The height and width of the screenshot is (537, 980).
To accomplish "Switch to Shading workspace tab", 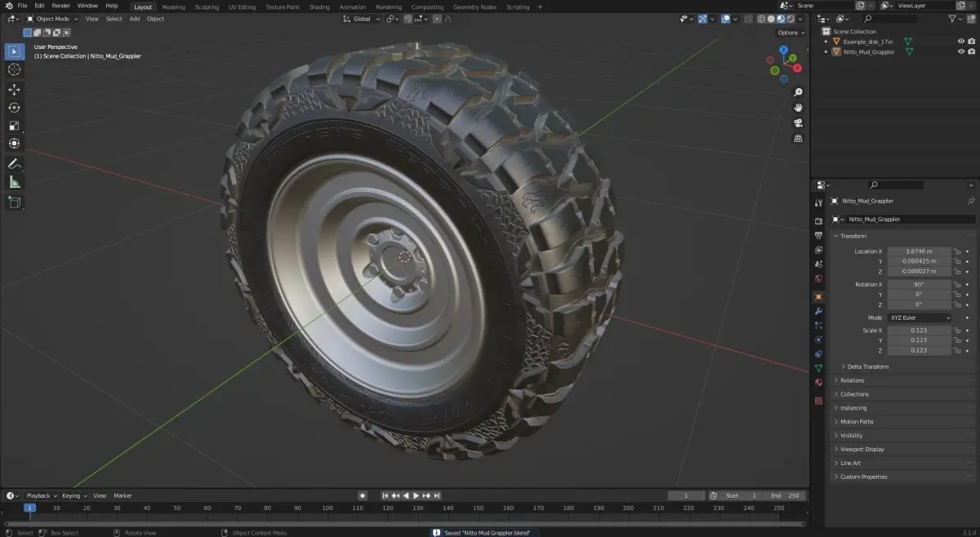I will 319,7.
